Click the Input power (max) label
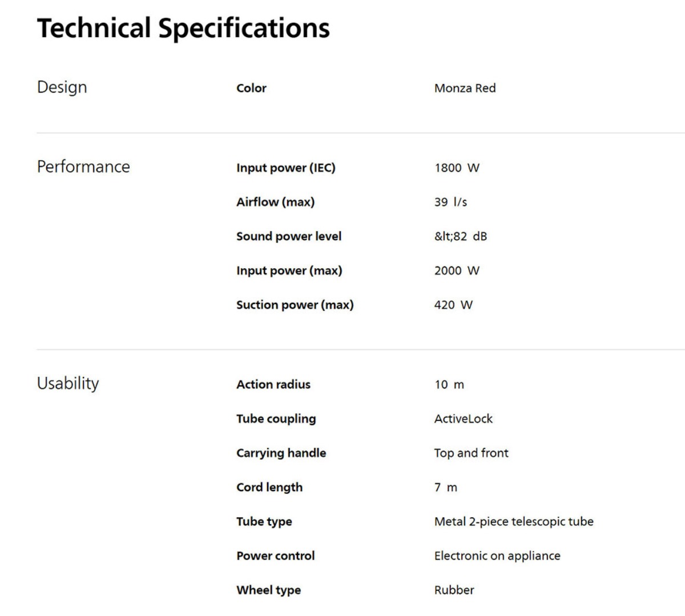This screenshot has width=685, height=616. coord(289,270)
